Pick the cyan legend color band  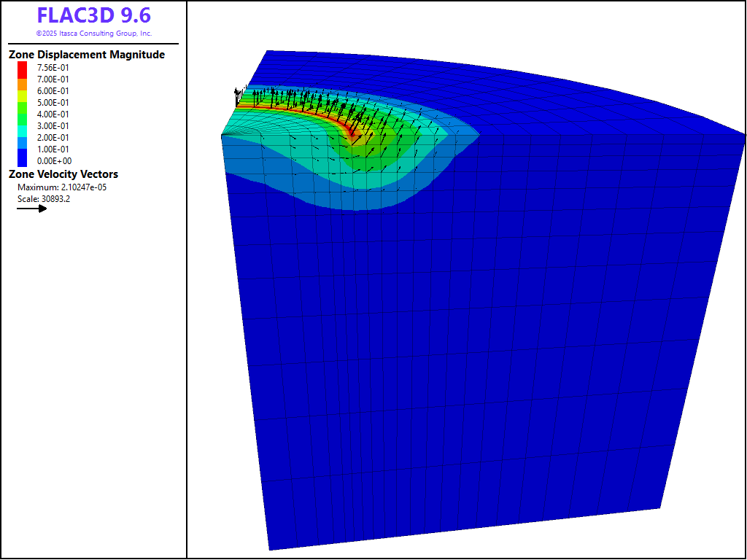point(23,131)
